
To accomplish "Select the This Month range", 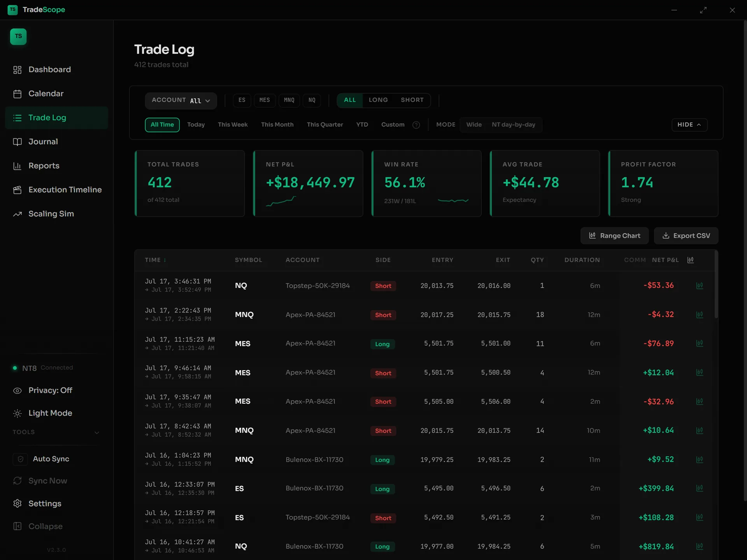I will [277, 125].
